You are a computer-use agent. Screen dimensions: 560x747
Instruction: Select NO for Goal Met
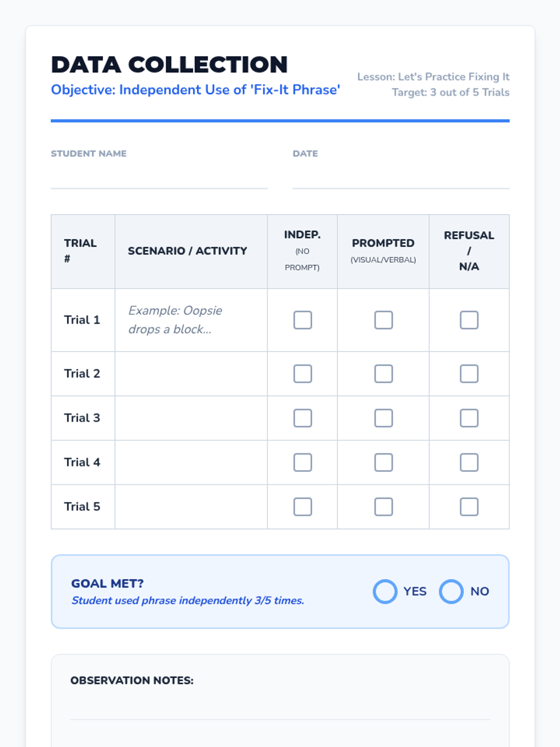tap(451, 592)
